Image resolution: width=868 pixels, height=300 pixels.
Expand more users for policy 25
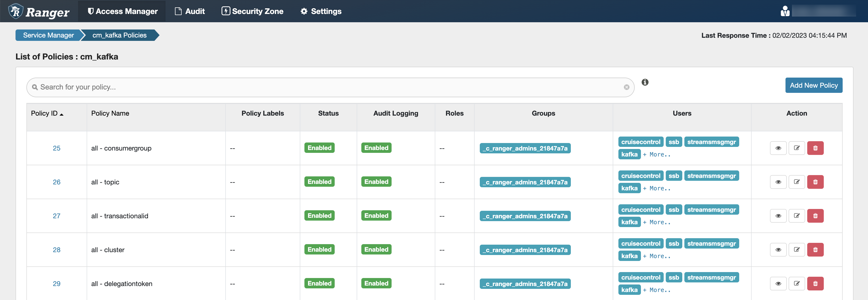[656, 154]
